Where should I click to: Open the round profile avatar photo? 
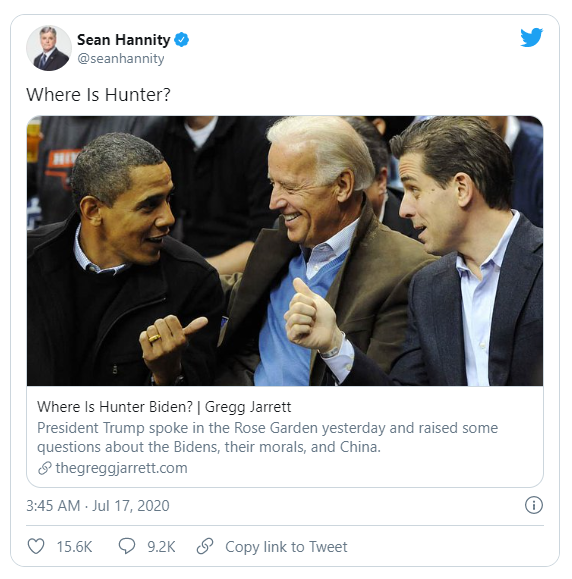point(49,48)
